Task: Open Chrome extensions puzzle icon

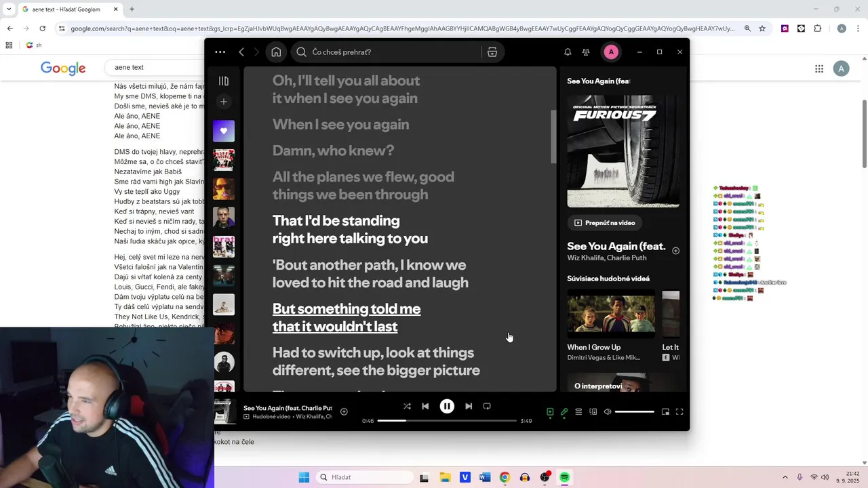Action: pyautogui.click(x=817, y=28)
